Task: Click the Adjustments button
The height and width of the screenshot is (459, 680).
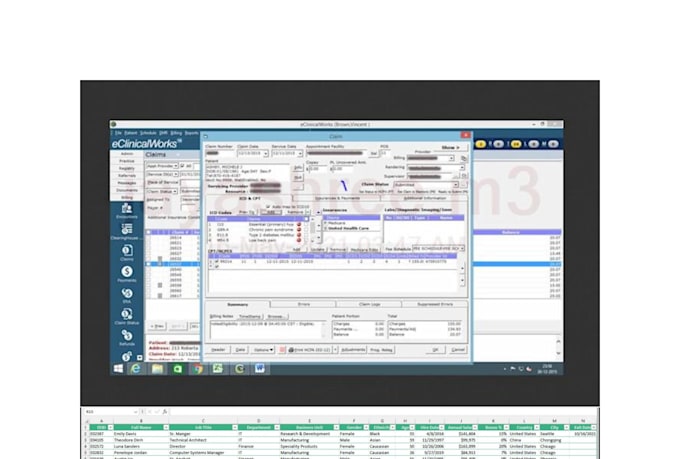Action: [353, 350]
